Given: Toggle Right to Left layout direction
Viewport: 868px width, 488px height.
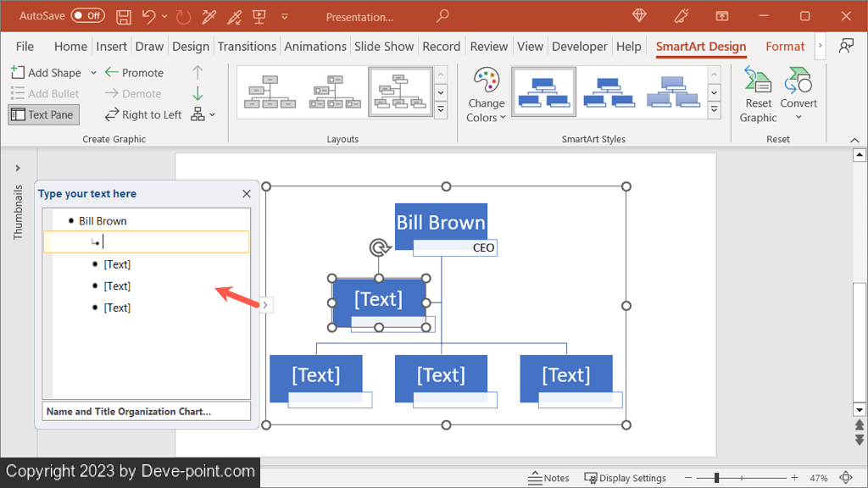Looking at the screenshot, I should coord(143,114).
